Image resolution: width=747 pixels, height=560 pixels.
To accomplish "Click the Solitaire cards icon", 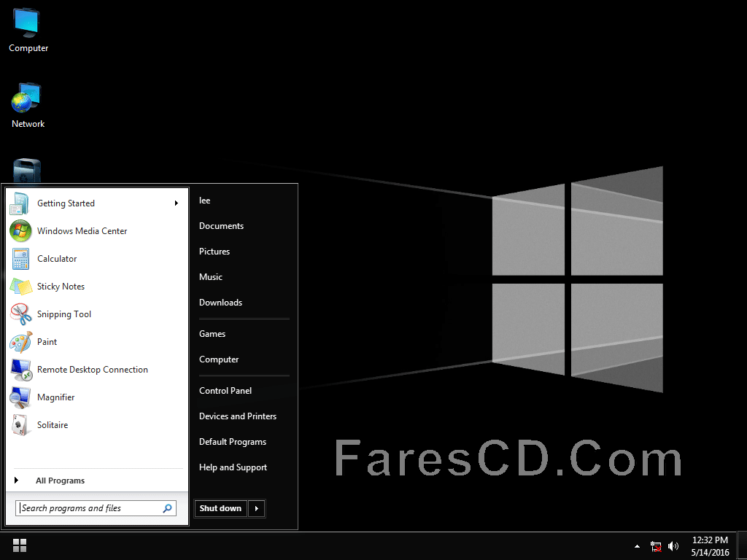I will [20, 425].
